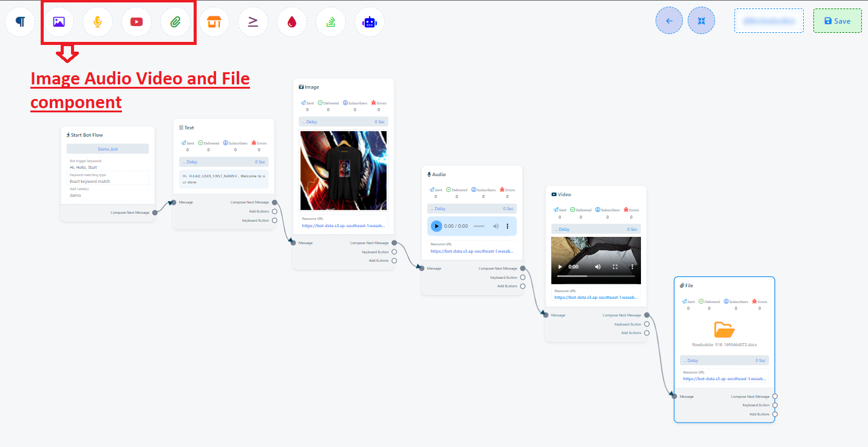Open audio player three-dot options menu

click(507, 226)
